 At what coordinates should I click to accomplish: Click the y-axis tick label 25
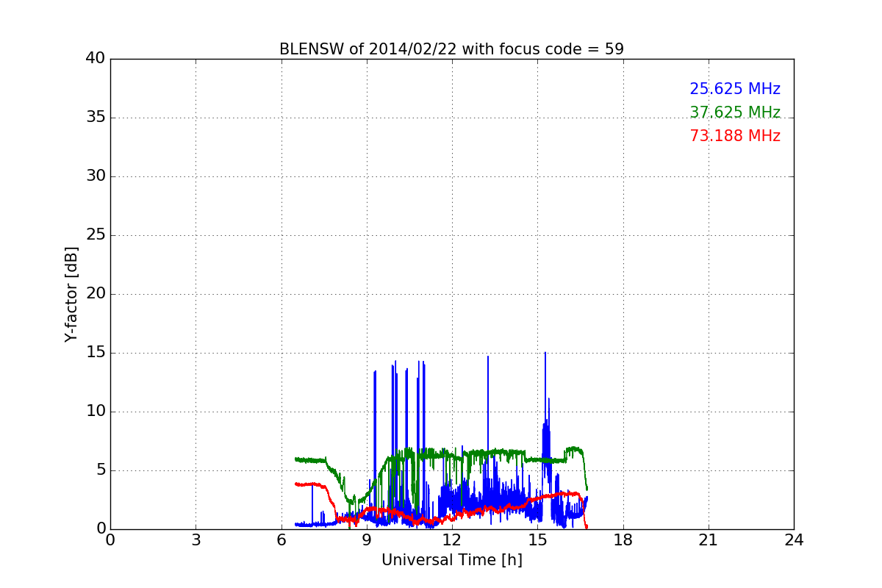[96, 235]
